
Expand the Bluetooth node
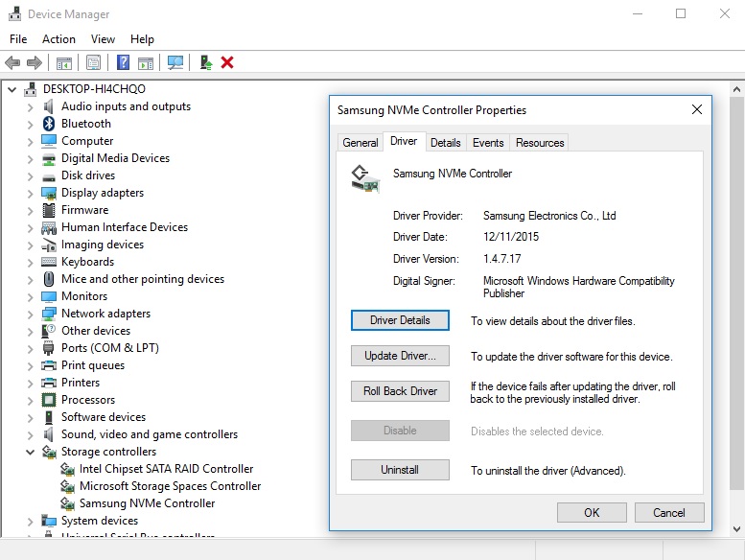(31, 125)
